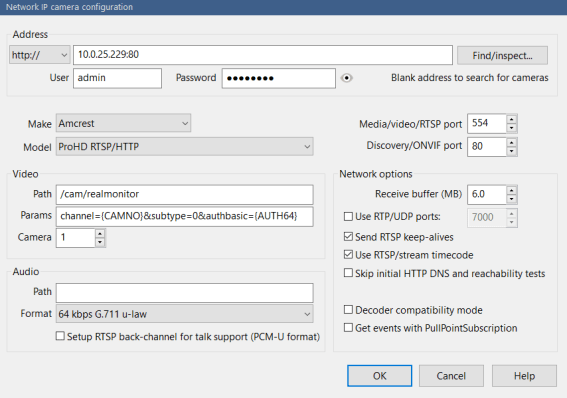The image size is (567, 398).
Task: Focus the Password field
Action: [278, 78]
